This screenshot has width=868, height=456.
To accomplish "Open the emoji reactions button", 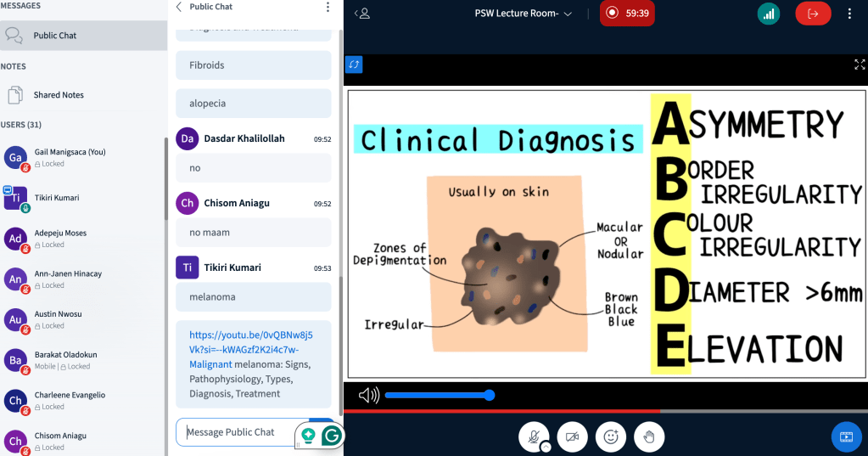I will pyautogui.click(x=611, y=436).
